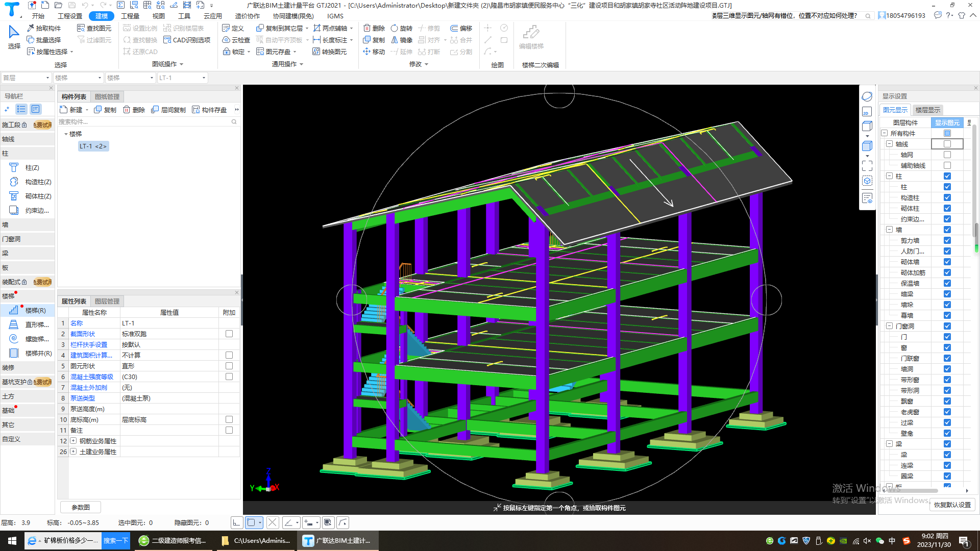
Task: Click the 定义 (Define) tool
Action: 233,28
